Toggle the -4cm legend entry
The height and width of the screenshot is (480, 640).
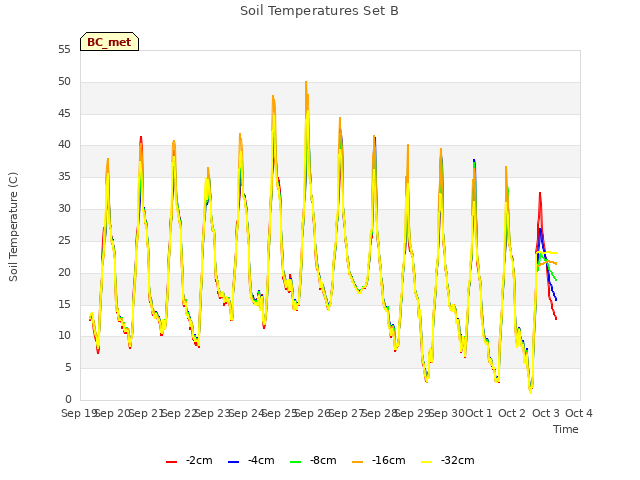(x=251, y=461)
